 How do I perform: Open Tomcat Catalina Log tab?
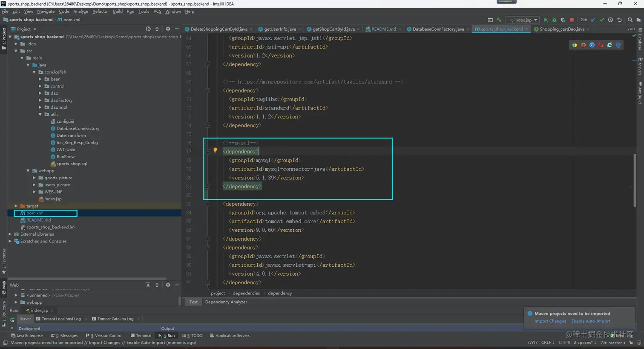coord(115,319)
